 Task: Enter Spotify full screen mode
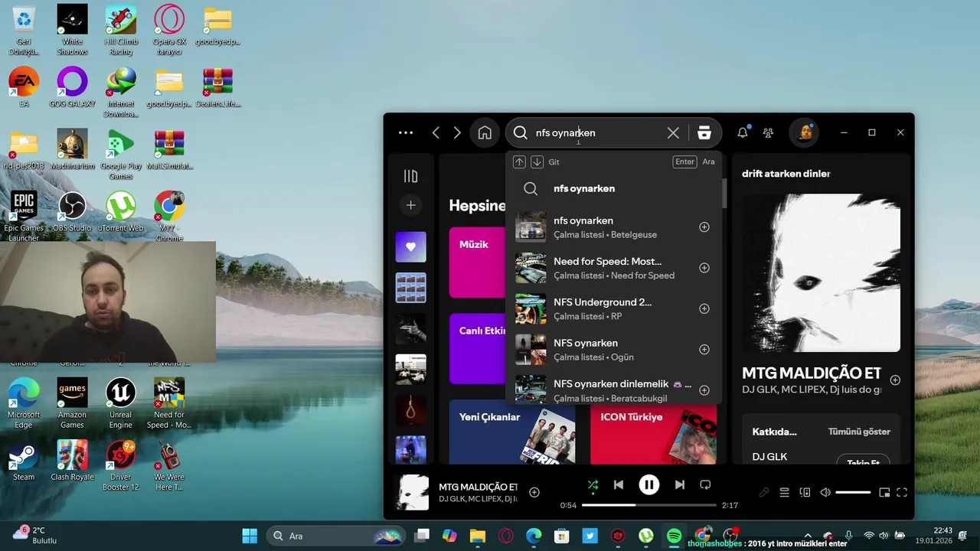902,492
